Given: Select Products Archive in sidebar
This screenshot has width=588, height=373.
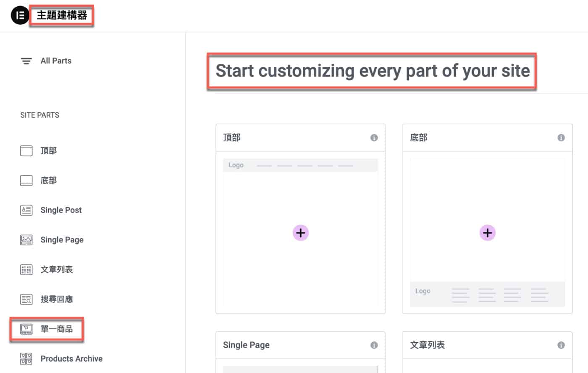Looking at the screenshot, I should (71, 359).
